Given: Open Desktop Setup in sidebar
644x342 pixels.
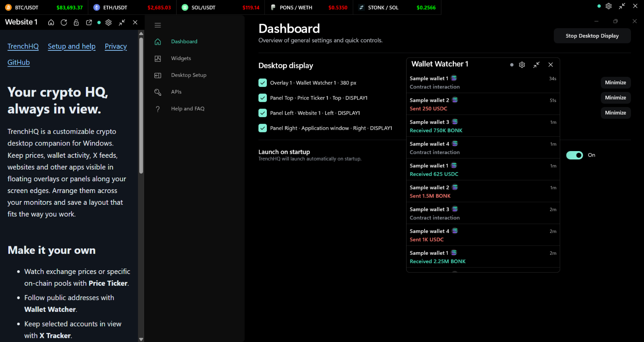Looking at the screenshot, I should (188, 75).
